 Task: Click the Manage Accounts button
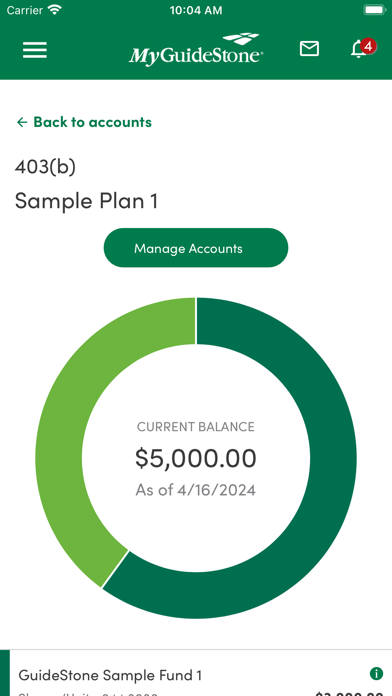pos(196,248)
